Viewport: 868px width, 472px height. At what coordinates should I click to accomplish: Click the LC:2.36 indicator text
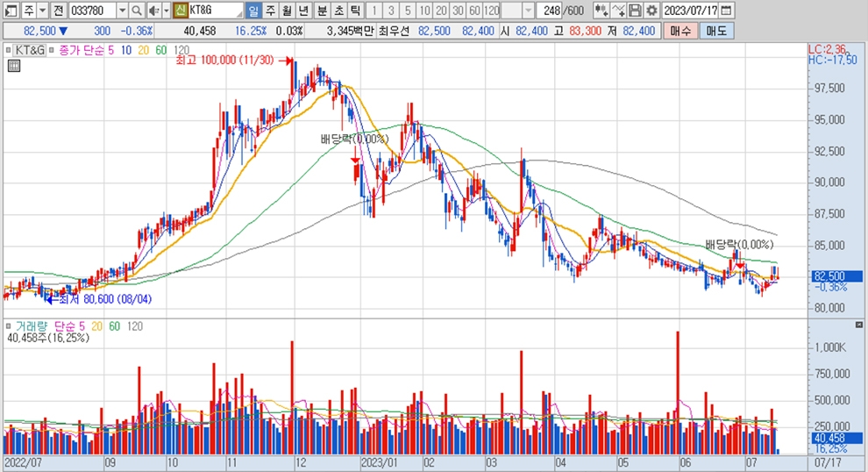pos(827,50)
